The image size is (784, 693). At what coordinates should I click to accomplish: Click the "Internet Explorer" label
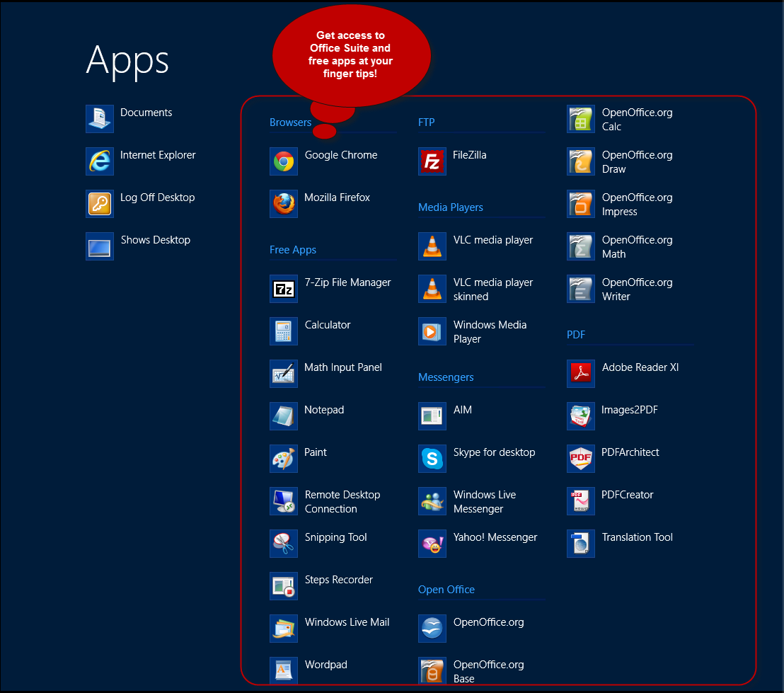tap(158, 155)
